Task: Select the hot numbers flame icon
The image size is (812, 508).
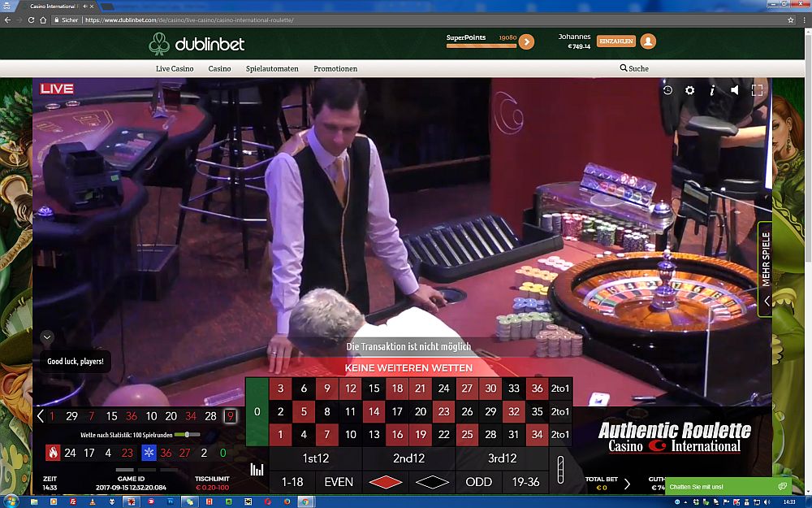Action: point(53,453)
